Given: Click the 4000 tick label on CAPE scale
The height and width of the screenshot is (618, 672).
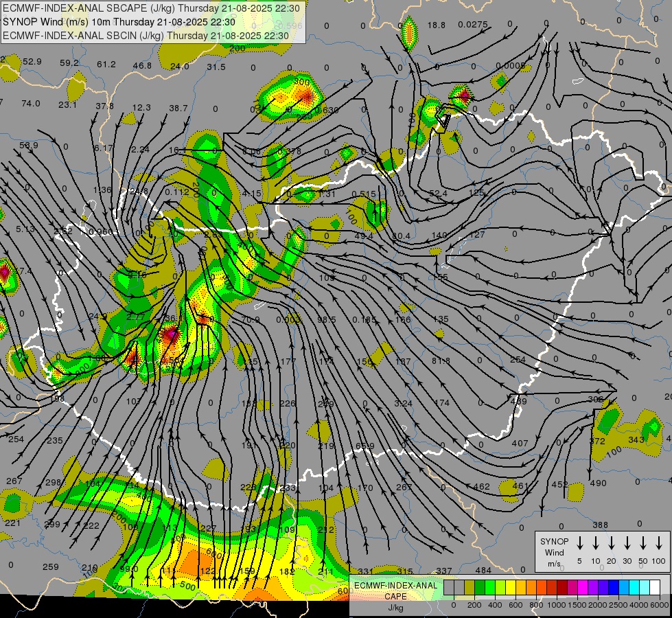Looking at the screenshot, I should [639, 605].
